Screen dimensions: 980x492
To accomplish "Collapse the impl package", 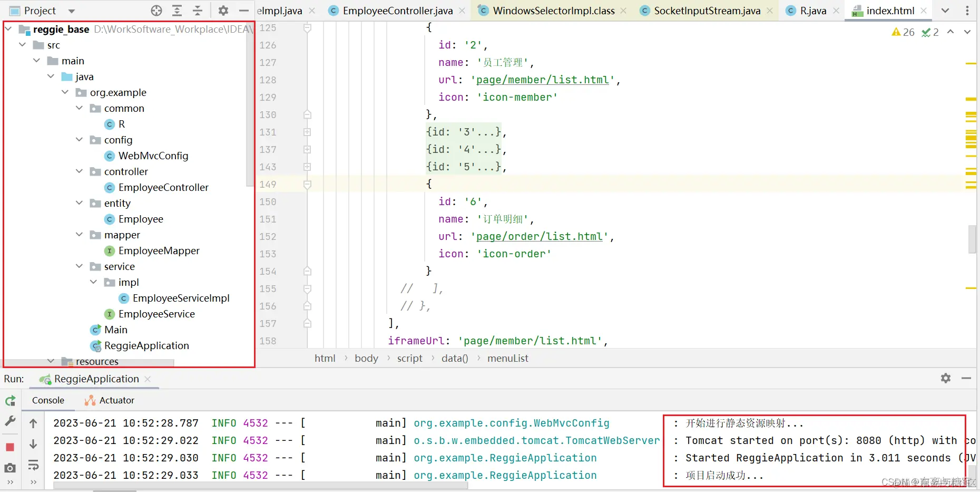I will [93, 282].
